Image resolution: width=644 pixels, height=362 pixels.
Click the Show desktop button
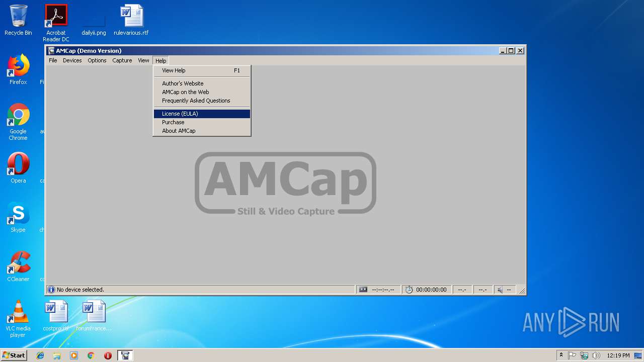pos(638,355)
